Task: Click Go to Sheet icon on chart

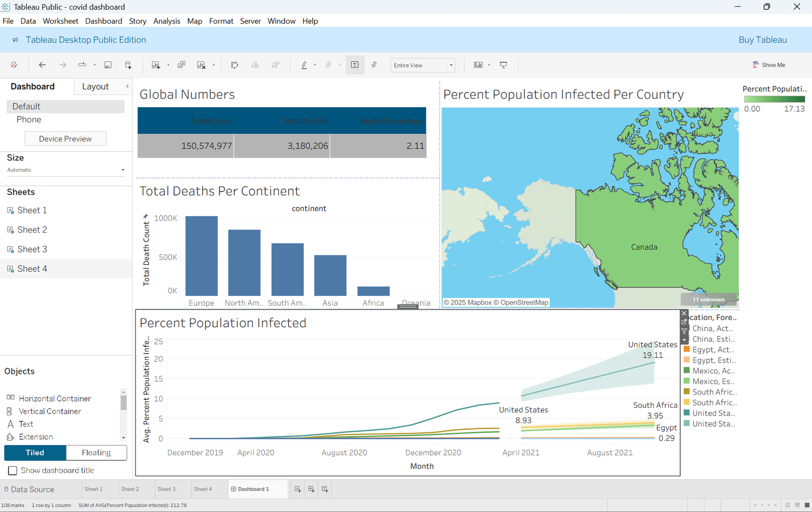Action: pos(684,322)
